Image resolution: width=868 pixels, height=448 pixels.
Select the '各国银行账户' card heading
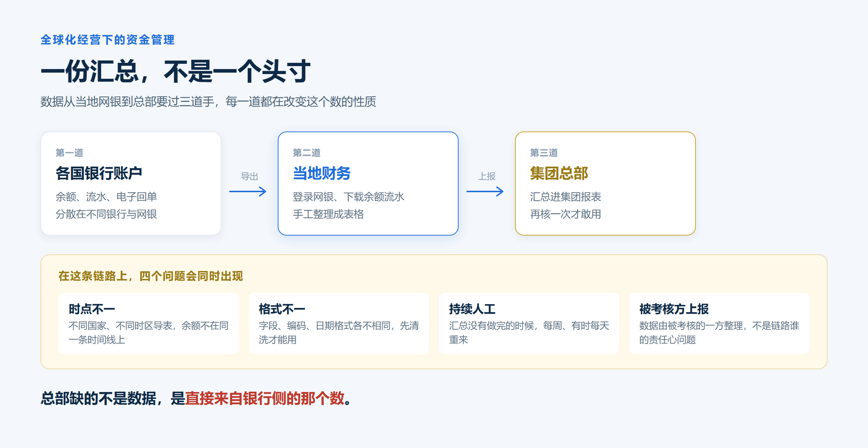pos(99,173)
